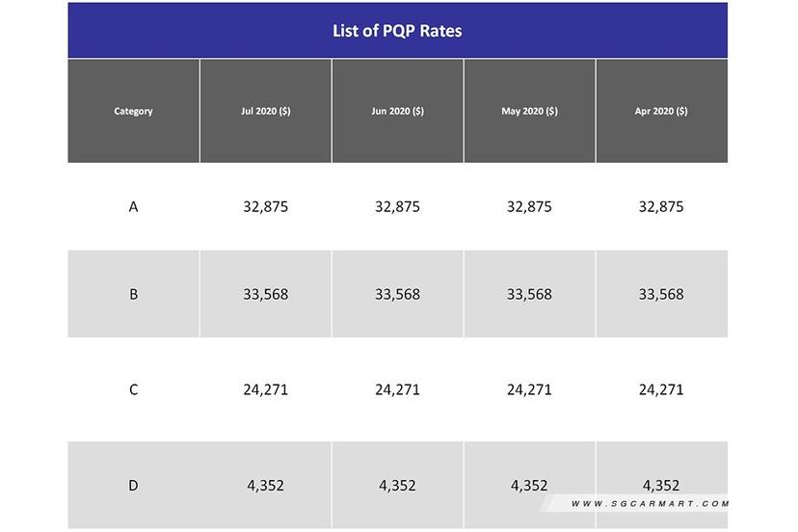Image resolution: width=798 pixels, height=532 pixels.
Task: Select the Category D row label
Action: [133, 486]
